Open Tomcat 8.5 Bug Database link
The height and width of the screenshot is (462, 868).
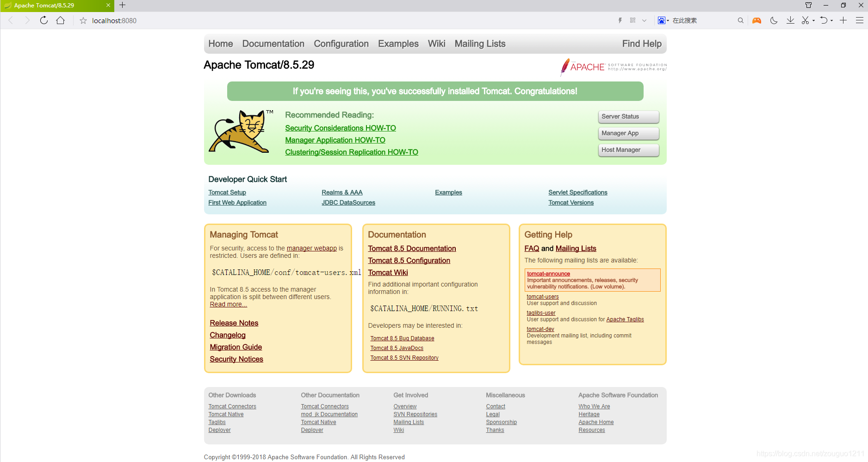click(403, 338)
